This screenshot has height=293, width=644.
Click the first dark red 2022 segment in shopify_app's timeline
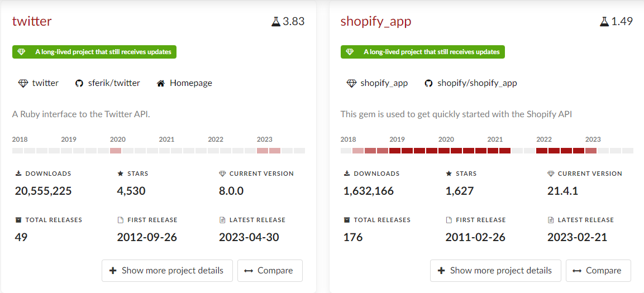point(542,151)
